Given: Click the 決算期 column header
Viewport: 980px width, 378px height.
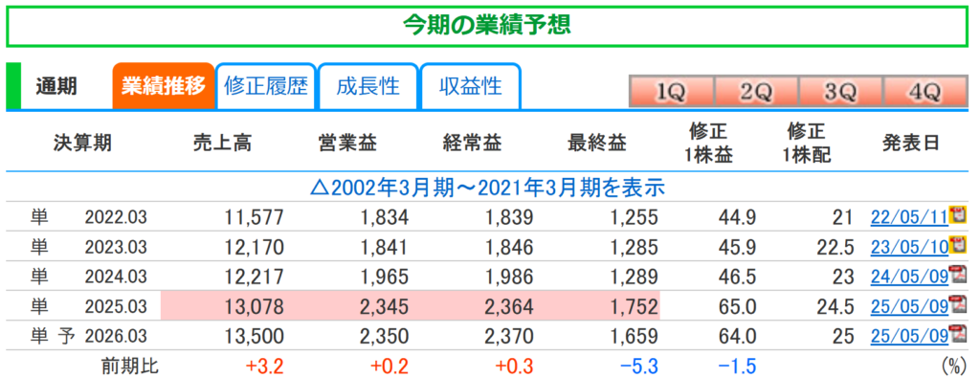Looking at the screenshot, I should tap(82, 144).
